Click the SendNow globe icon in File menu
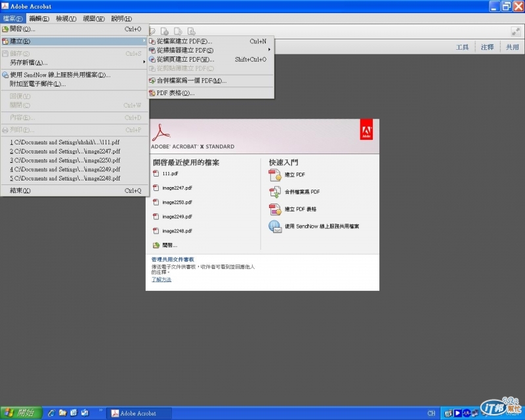This screenshot has height=420, width=525. [5, 75]
